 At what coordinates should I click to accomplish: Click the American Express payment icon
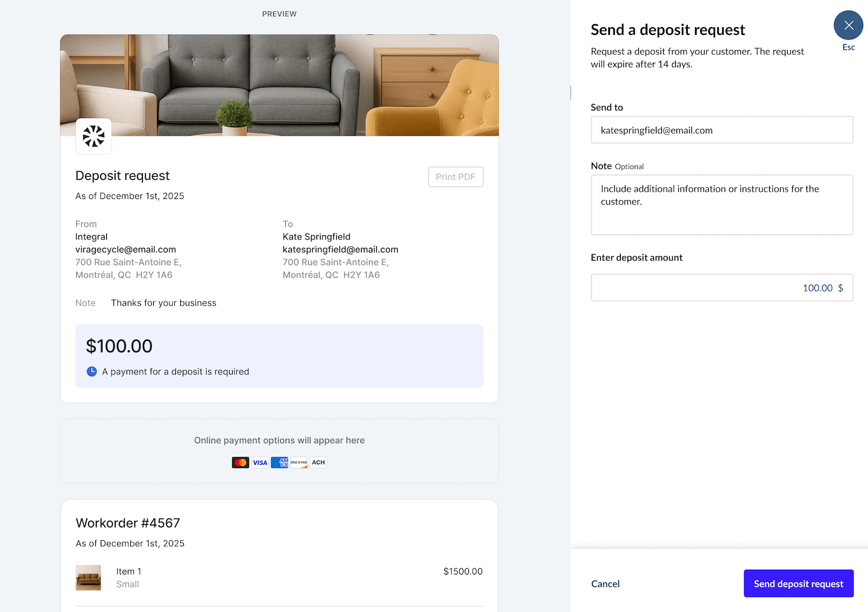[x=279, y=462]
